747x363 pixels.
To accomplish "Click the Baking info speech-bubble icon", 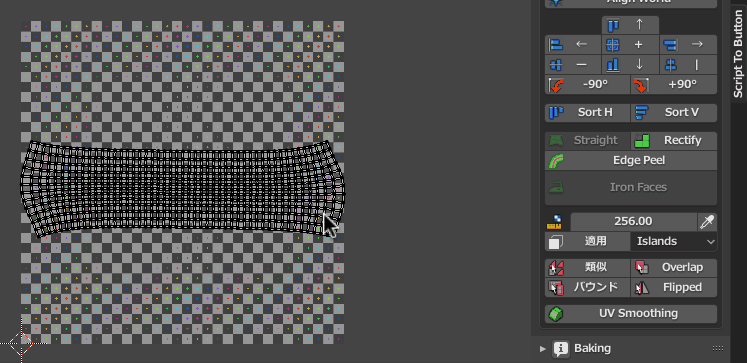I will 561,349.
